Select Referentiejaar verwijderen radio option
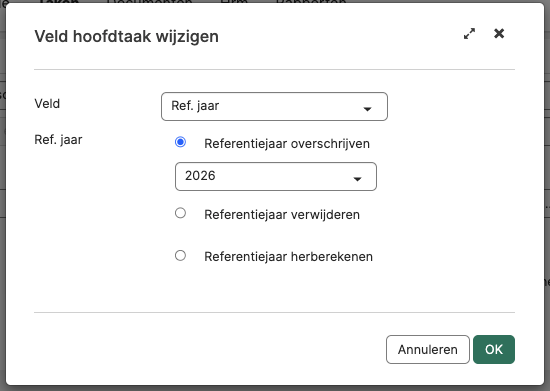 (x=180, y=213)
